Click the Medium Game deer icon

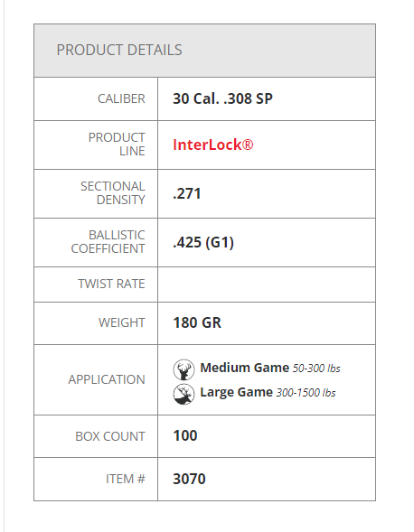point(183,369)
